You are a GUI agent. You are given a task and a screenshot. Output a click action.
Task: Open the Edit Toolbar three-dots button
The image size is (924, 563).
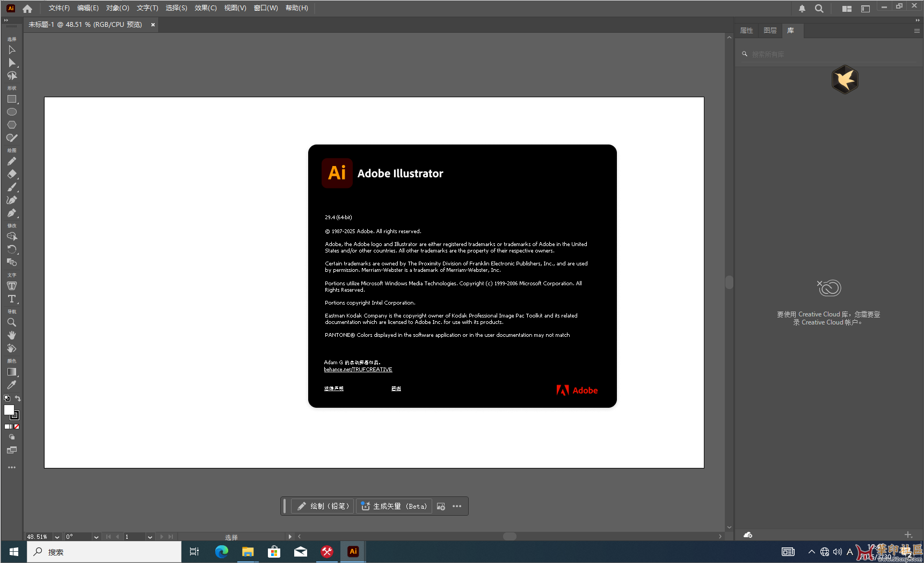point(12,467)
